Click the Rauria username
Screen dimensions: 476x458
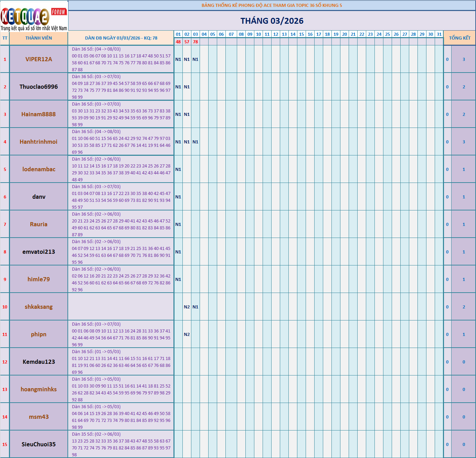click(39, 224)
